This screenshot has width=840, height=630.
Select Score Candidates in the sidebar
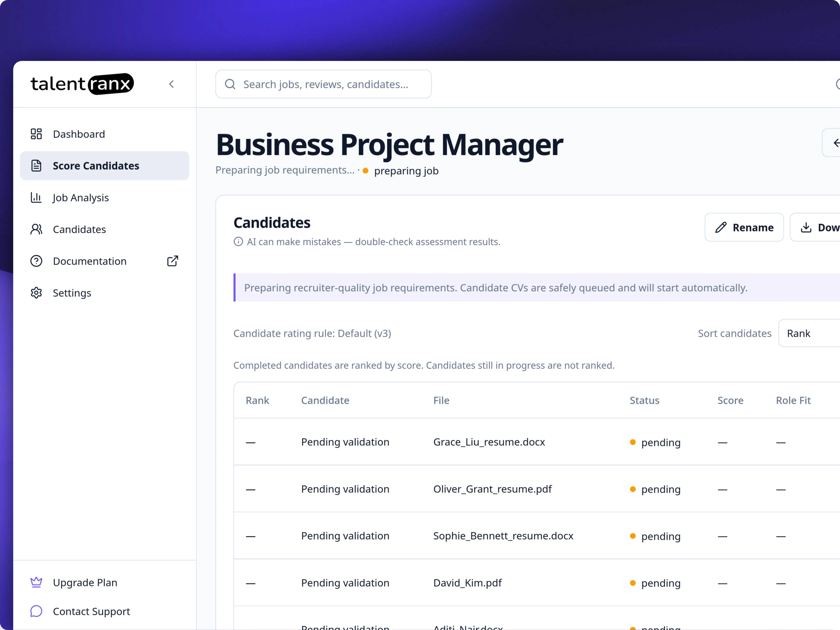point(104,166)
